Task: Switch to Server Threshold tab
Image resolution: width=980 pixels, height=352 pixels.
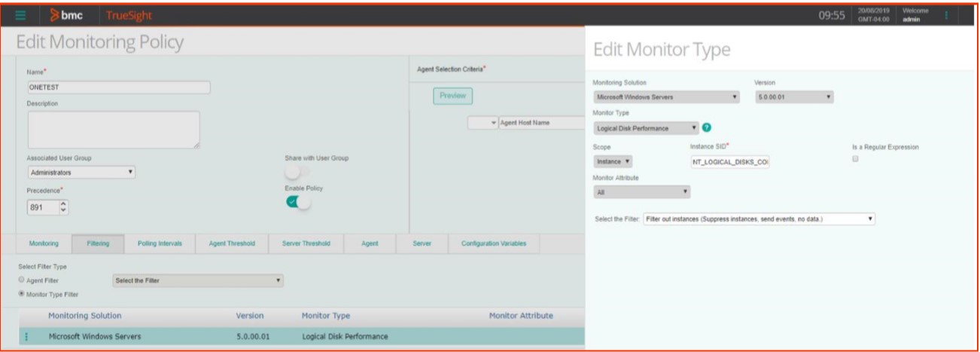Action: point(306,243)
